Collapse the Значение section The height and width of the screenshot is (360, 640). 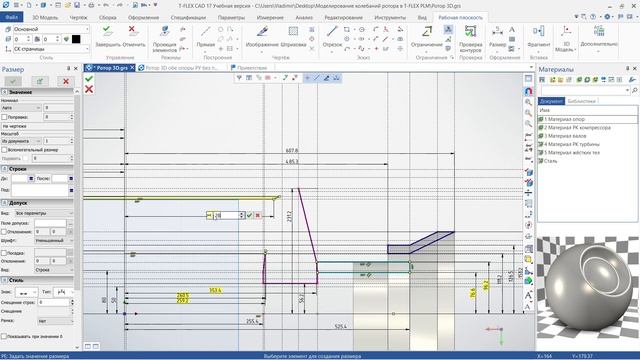[4, 92]
